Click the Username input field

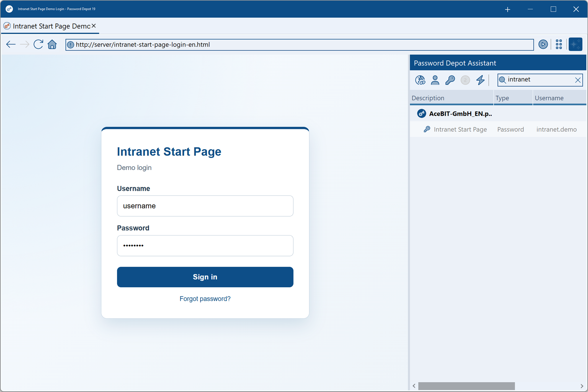[205, 206]
